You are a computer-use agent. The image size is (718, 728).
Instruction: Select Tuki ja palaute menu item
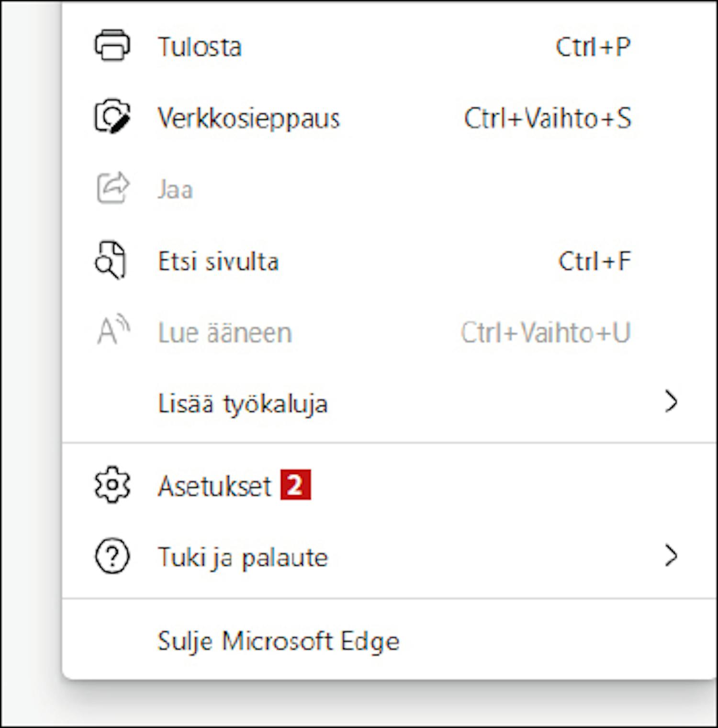tap(389, 557)
